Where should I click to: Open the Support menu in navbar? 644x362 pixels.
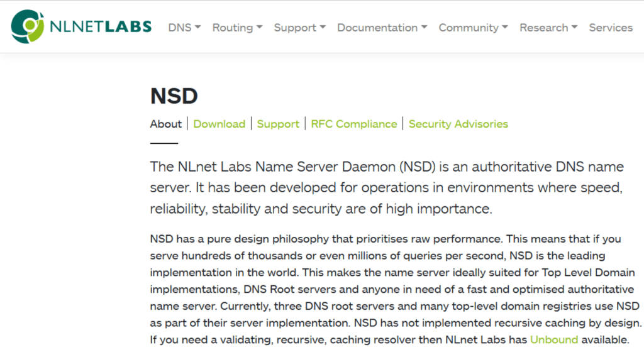coord(300,28)
